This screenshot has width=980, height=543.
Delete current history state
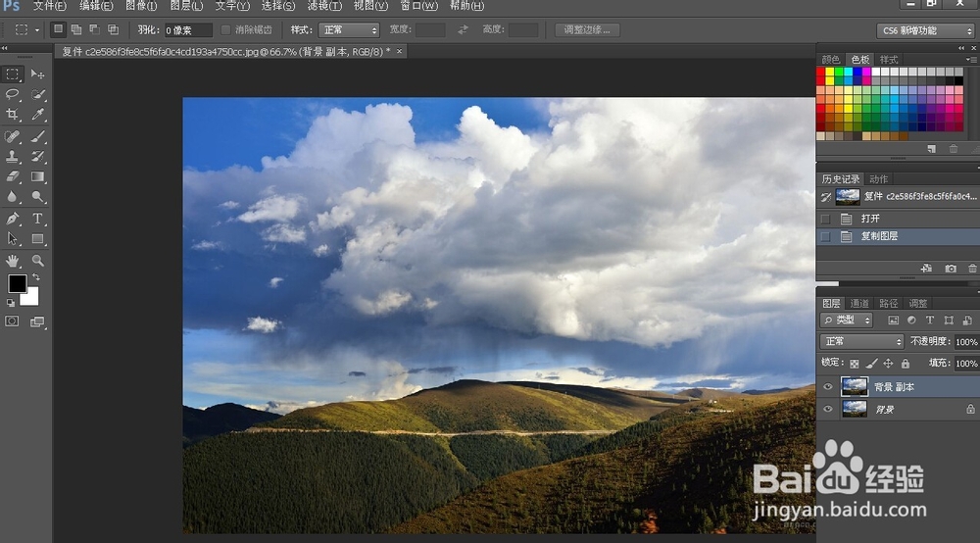pos(972,268)
